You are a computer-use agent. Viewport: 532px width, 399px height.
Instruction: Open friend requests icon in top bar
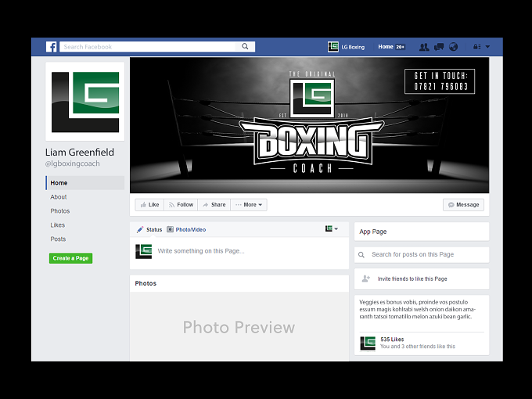pyautogui.click(x=424, y=47)
